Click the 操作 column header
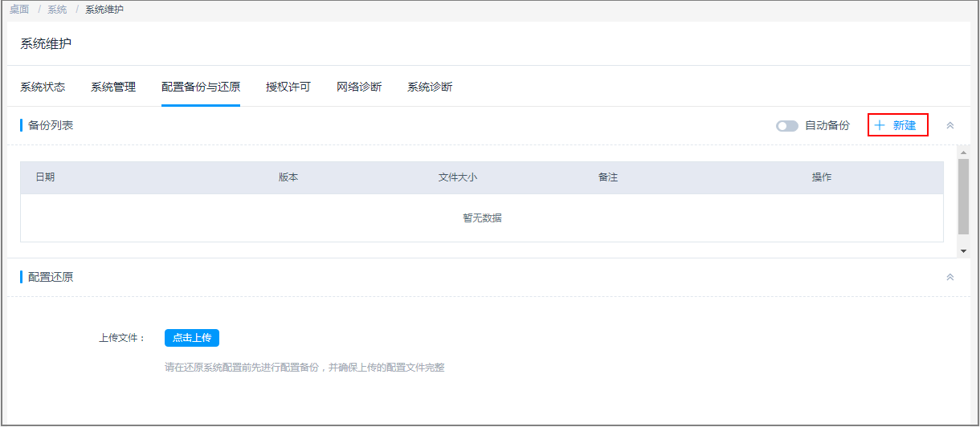980x427 pixels. coord(822,177)
